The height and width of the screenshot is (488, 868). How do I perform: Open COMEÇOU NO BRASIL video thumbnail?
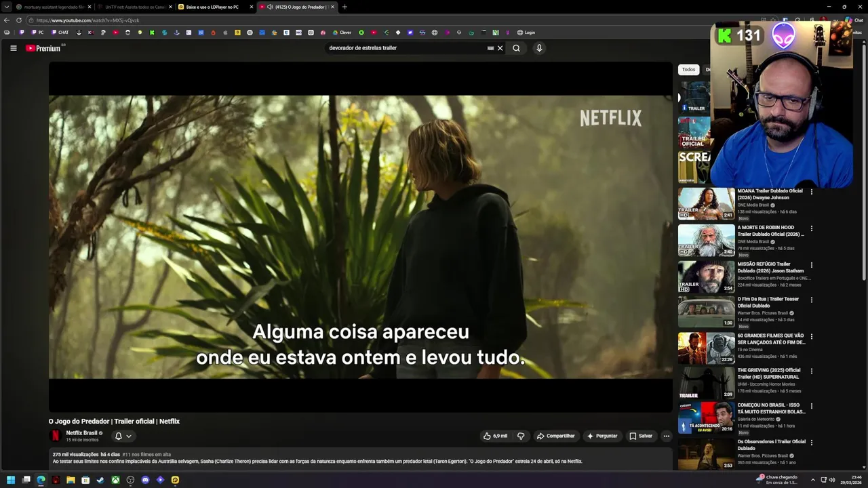(706, 418)
